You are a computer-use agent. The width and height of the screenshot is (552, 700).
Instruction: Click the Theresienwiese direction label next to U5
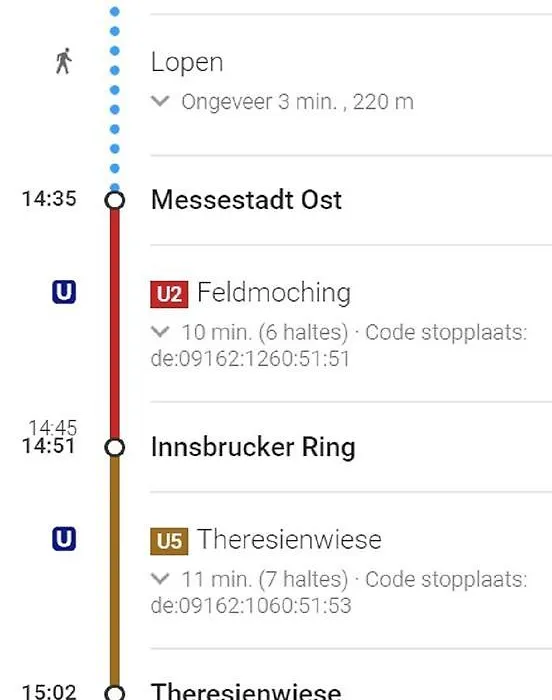(289, 539)
